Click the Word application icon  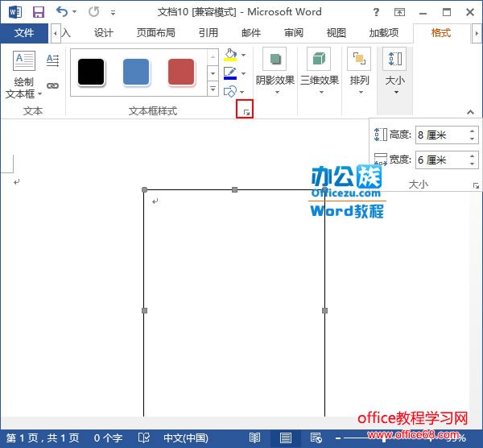click(15, 12)
